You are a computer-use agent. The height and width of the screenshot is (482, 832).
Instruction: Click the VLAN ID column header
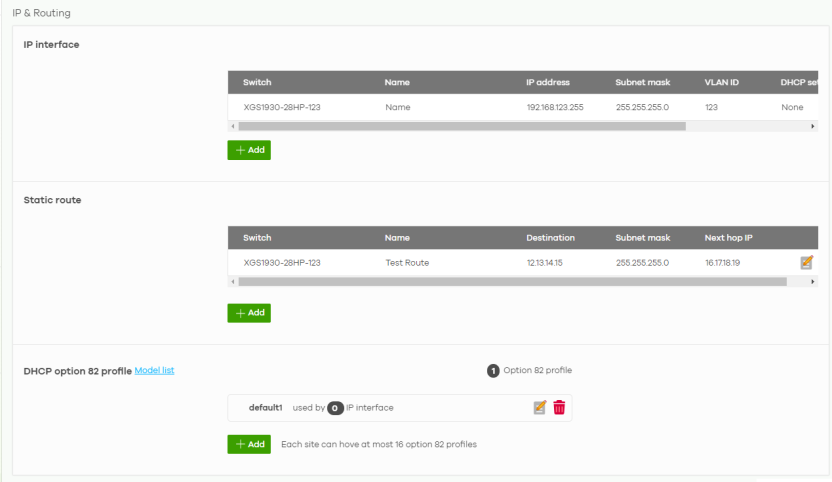(x=721, y=82)
